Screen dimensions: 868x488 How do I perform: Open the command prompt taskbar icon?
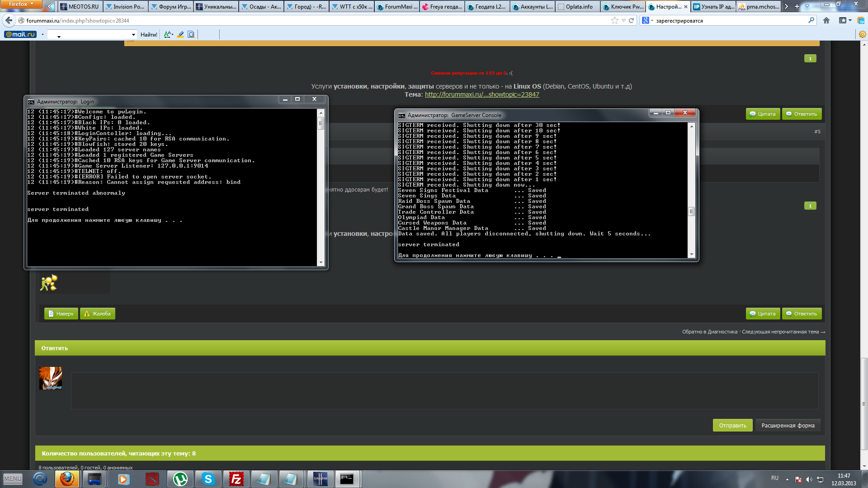[x=347, y=479]
